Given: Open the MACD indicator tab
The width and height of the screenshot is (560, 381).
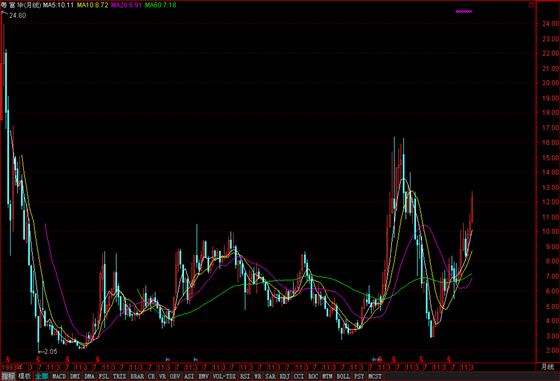Looking at the screenshot, I should click(59, 376).
